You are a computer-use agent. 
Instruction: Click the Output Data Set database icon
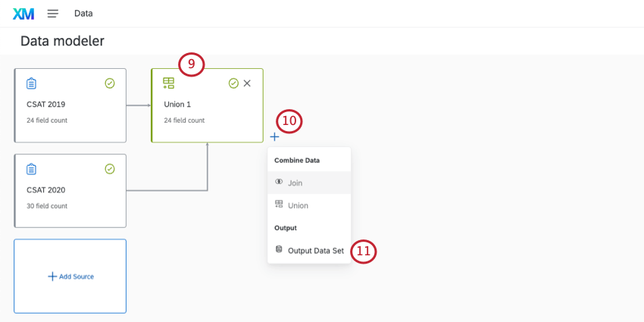point(279,249)
